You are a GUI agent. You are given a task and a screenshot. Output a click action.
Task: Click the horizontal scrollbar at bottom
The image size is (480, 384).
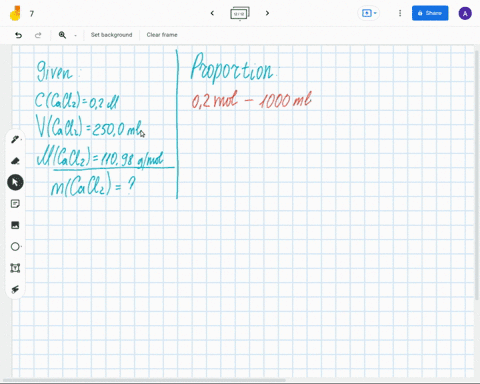144,380
